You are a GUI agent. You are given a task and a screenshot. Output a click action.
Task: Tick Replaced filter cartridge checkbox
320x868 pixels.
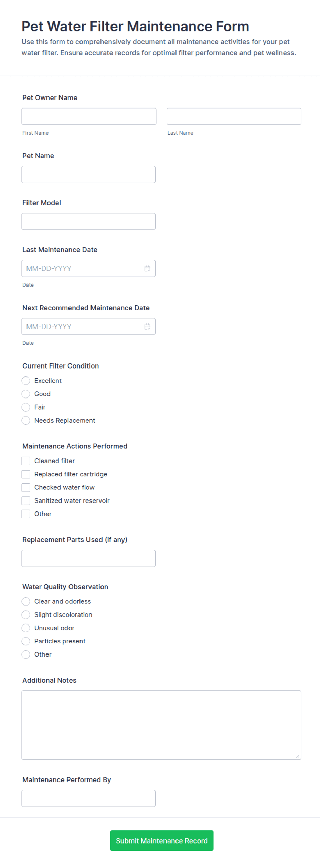(x=26, y=474)
